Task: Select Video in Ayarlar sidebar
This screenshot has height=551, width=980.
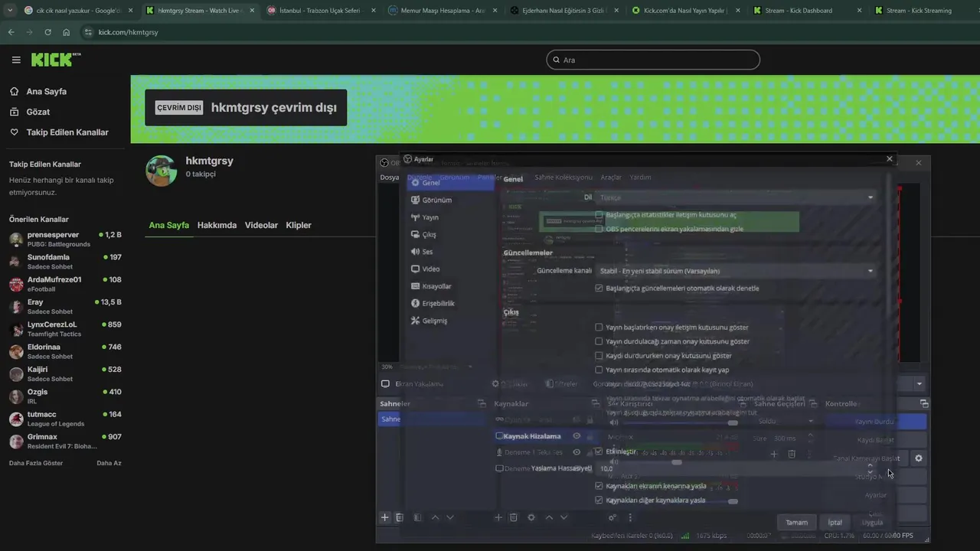Action: tap(451, 269)
